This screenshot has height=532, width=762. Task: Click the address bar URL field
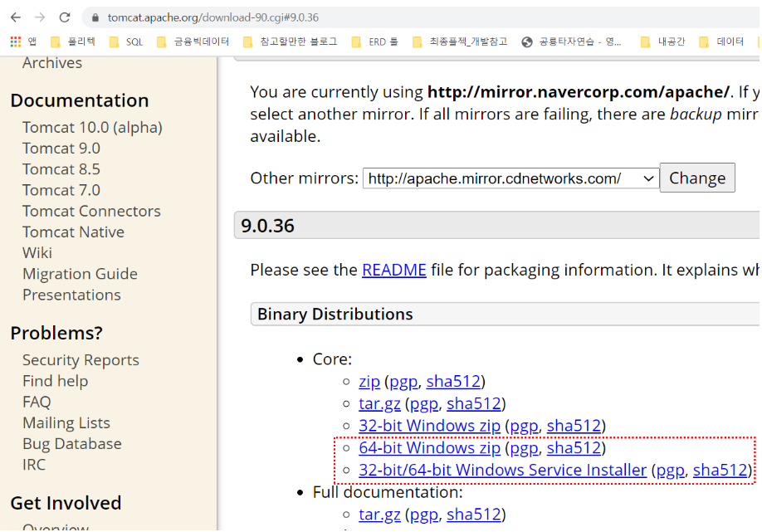click(423, 17)
